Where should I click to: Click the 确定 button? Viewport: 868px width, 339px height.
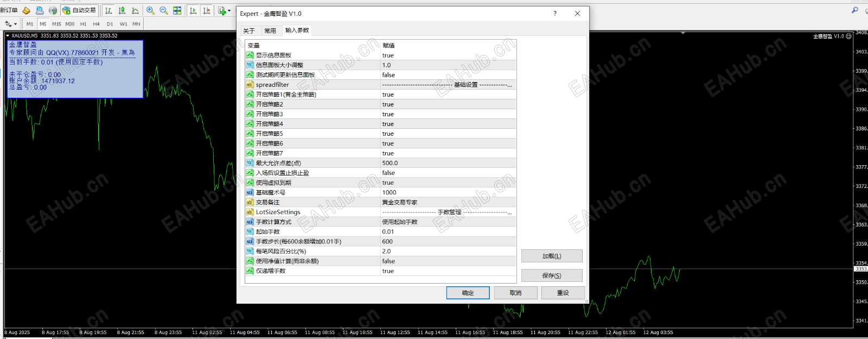click(x=468, y=293)
